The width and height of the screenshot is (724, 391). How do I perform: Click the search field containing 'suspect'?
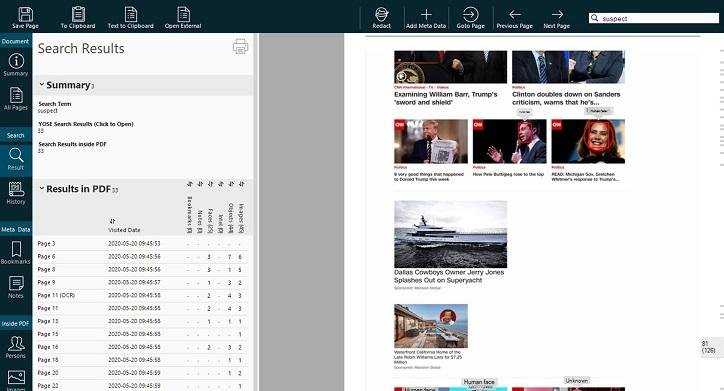point(653,18)
